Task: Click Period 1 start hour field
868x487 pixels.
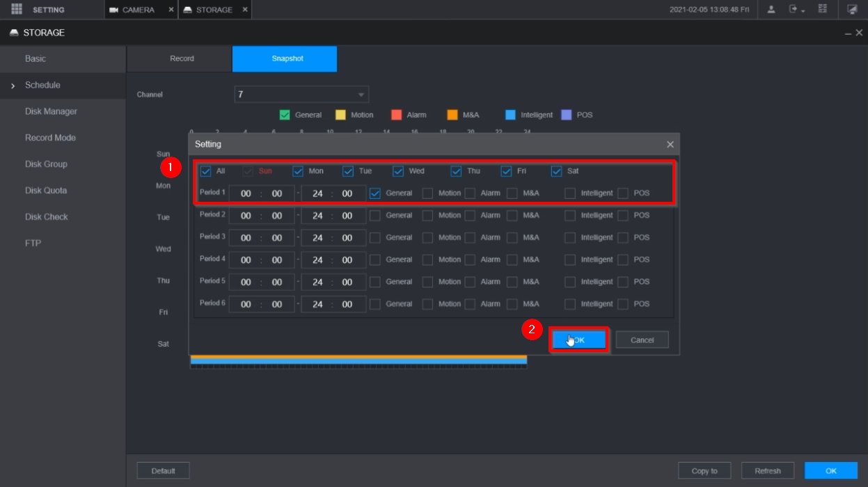Action: point(246,193)
